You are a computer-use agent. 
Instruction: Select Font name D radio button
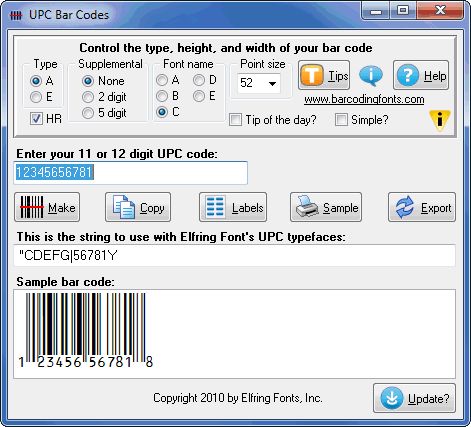199,80
